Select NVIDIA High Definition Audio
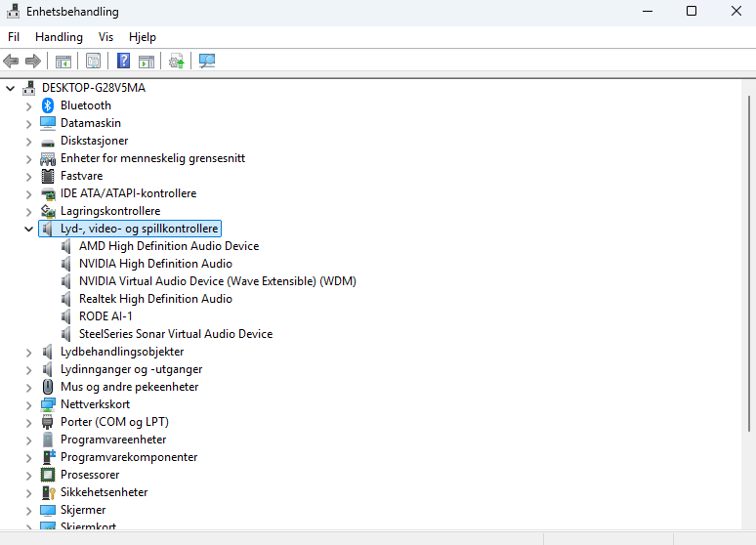The width and height of the screenshot is (756, 545). 155,264
